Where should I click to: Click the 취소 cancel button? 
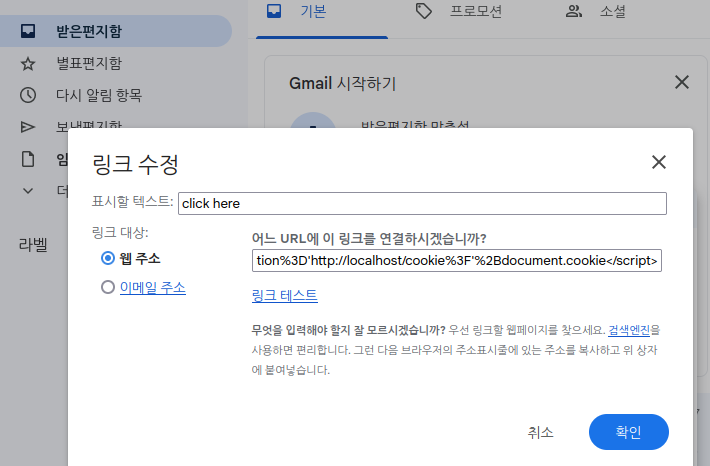click(x=540, y=432)
